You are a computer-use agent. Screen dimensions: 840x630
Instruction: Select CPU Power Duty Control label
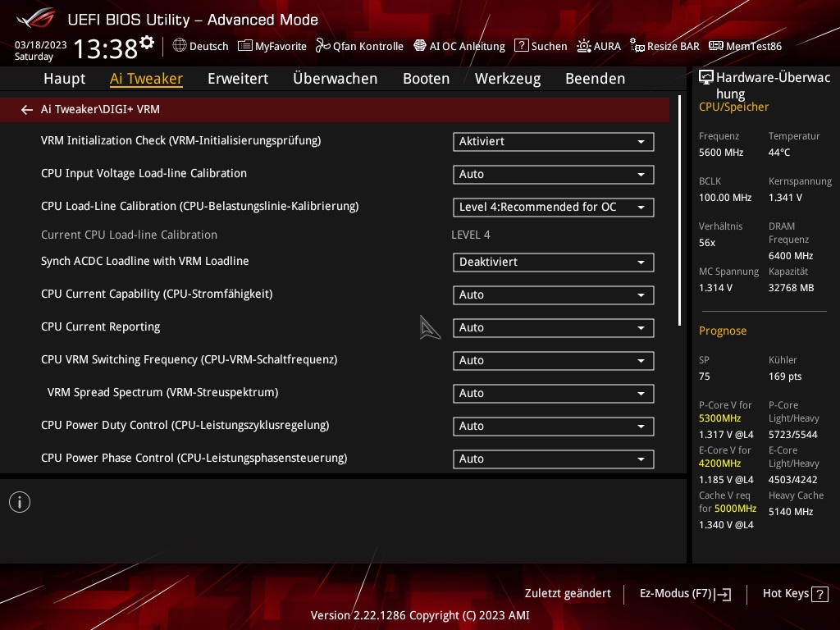[185, 425]
